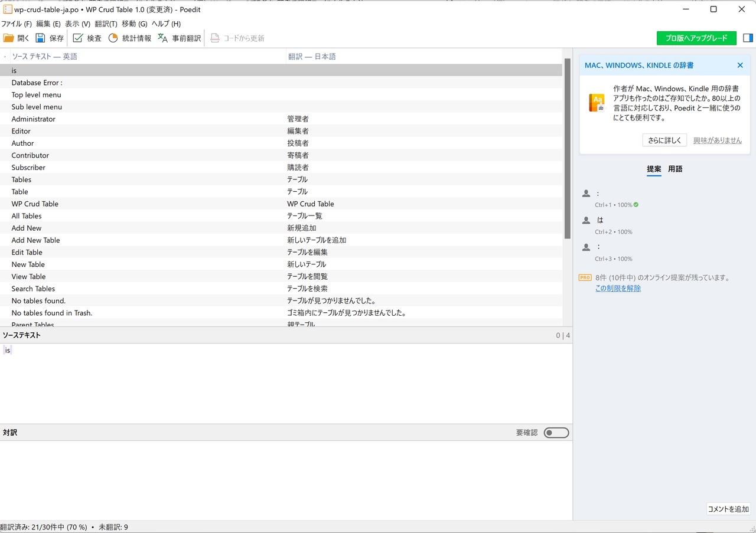756x533 pixels.
Task: Click the Add comment (コメントを追加) button
Action: tap(728, 509)
